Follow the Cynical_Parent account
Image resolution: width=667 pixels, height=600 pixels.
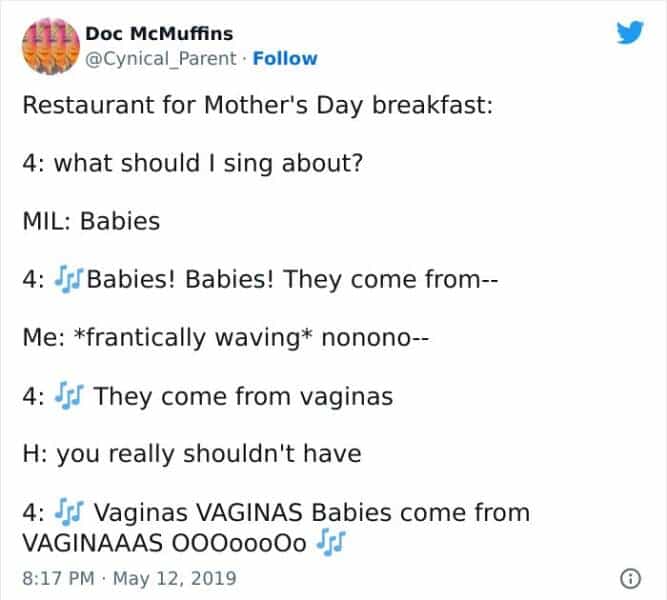pyautogui.click(x=285, y=58)
